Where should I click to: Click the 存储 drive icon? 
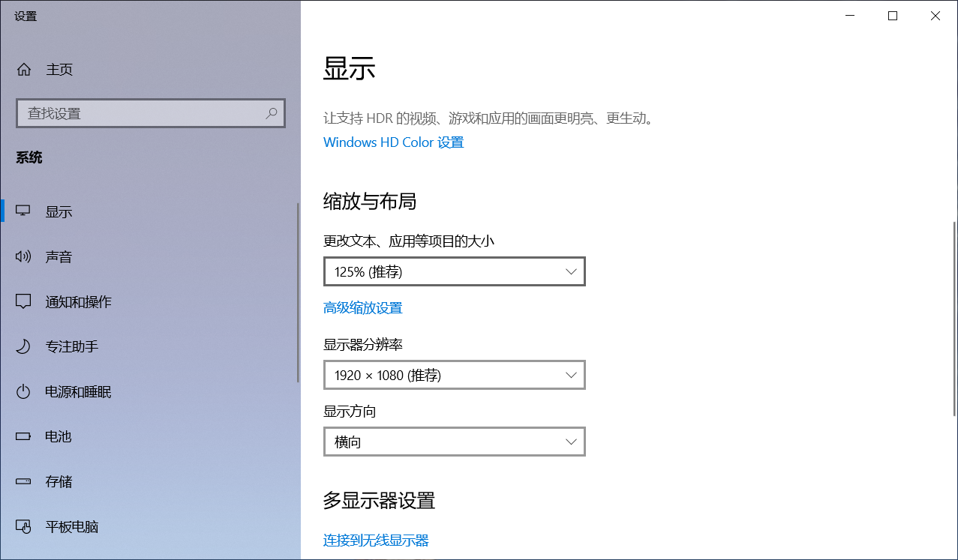24,481
